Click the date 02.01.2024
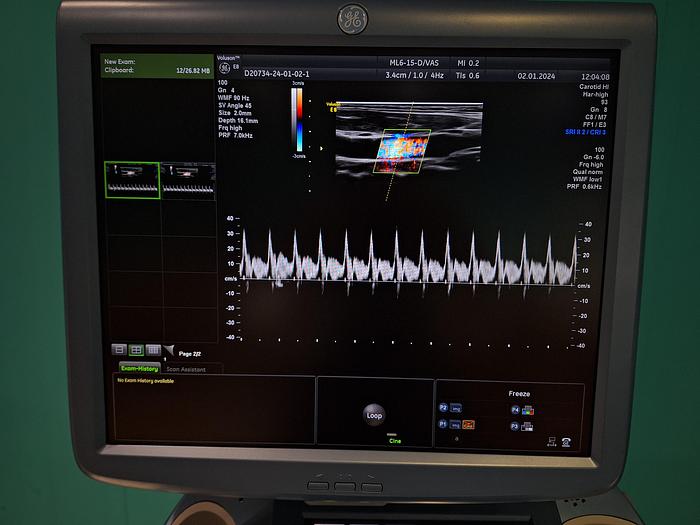This screenshot has height=525, width=700. coord(536,76)
